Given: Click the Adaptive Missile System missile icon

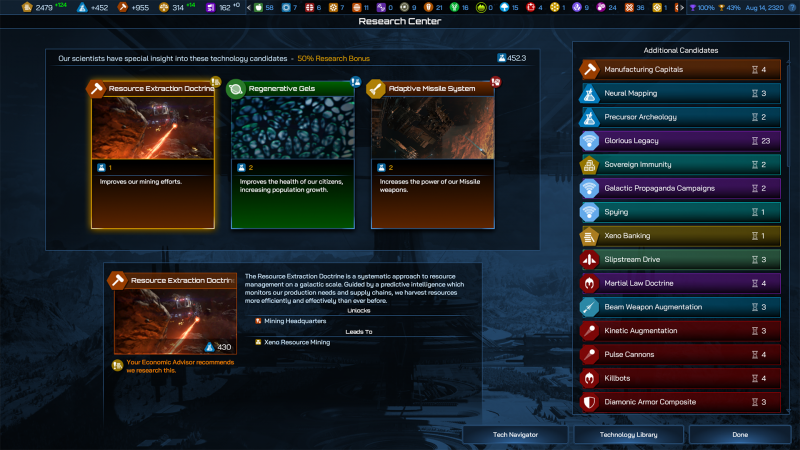Looking at the screenshot, I should pyautogui.click(x=377, y=89).
